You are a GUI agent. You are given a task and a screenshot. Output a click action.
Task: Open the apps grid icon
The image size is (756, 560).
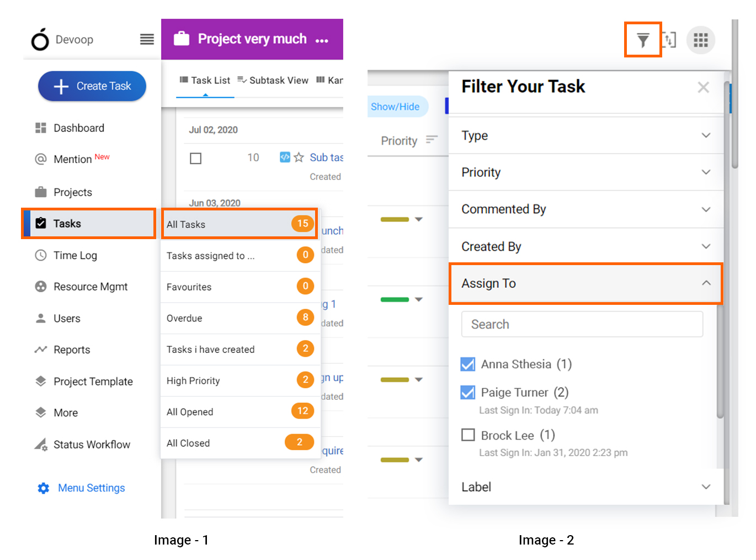701,40
